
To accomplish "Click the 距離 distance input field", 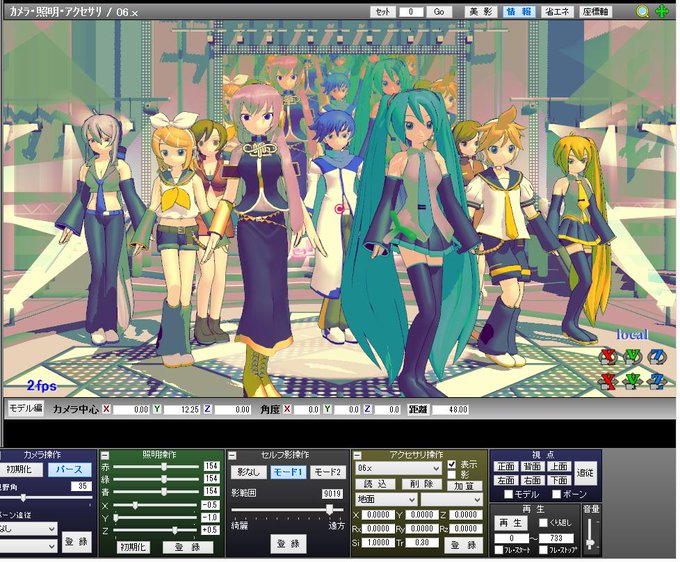I will [451, 409].
